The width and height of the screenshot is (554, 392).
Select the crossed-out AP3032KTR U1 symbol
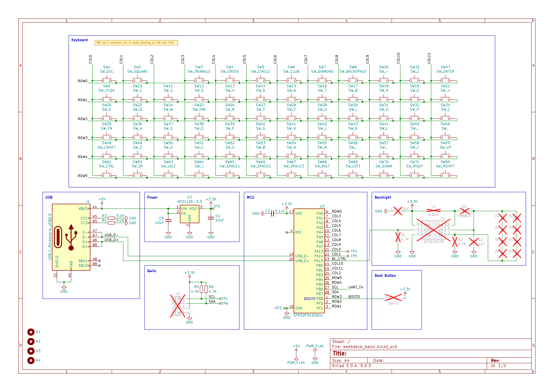pyautogui.click(x=433, y=230)
